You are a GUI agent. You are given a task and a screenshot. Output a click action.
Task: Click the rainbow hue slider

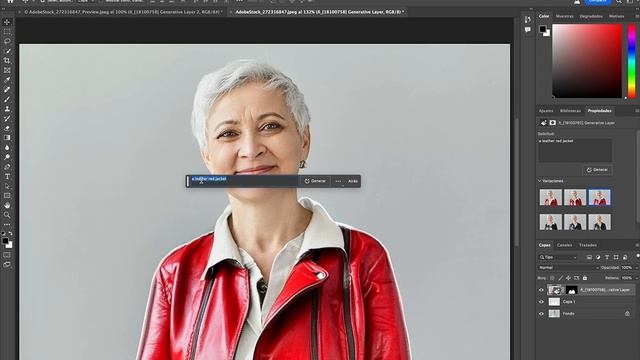[x=631, y=60]
